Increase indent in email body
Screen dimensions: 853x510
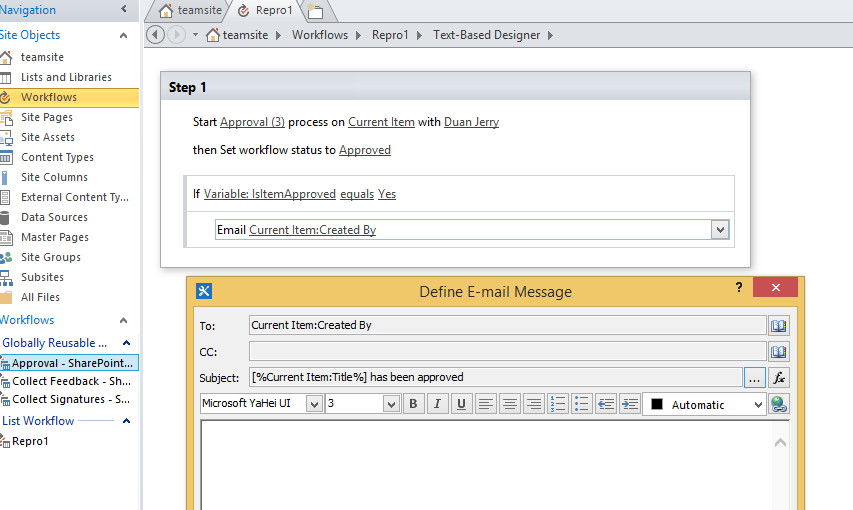click(629, 404)
